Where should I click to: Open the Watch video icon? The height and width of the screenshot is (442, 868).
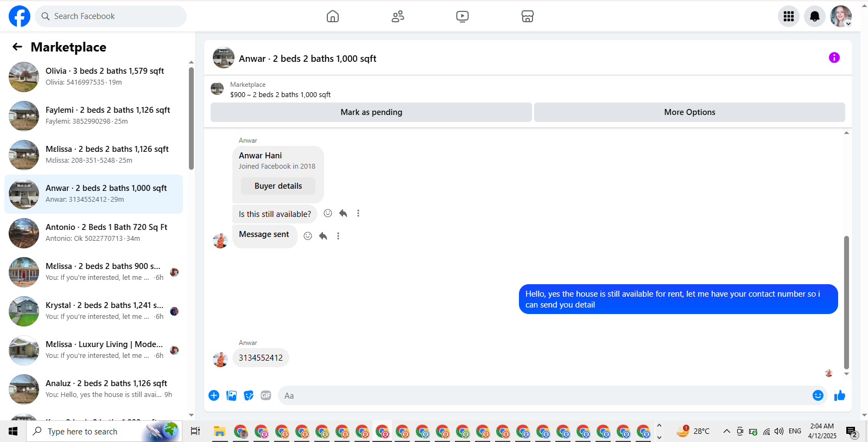(462, 16)
